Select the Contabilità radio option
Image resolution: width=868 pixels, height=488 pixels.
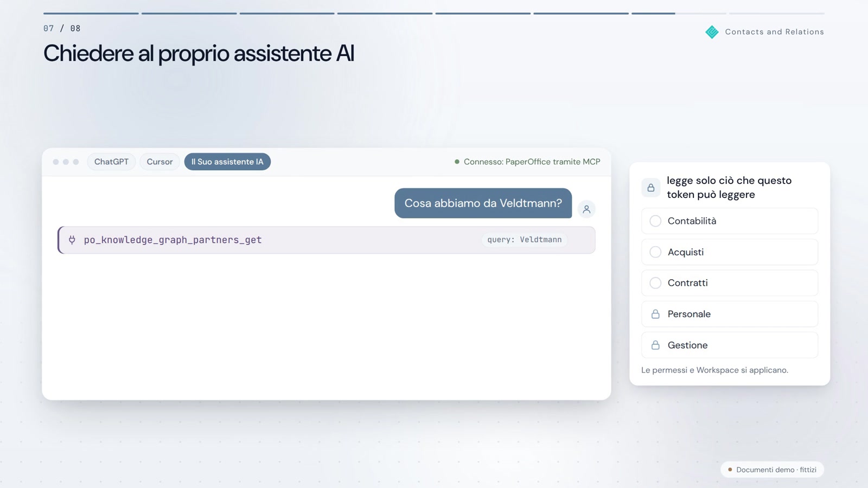(x=655, y=221)
